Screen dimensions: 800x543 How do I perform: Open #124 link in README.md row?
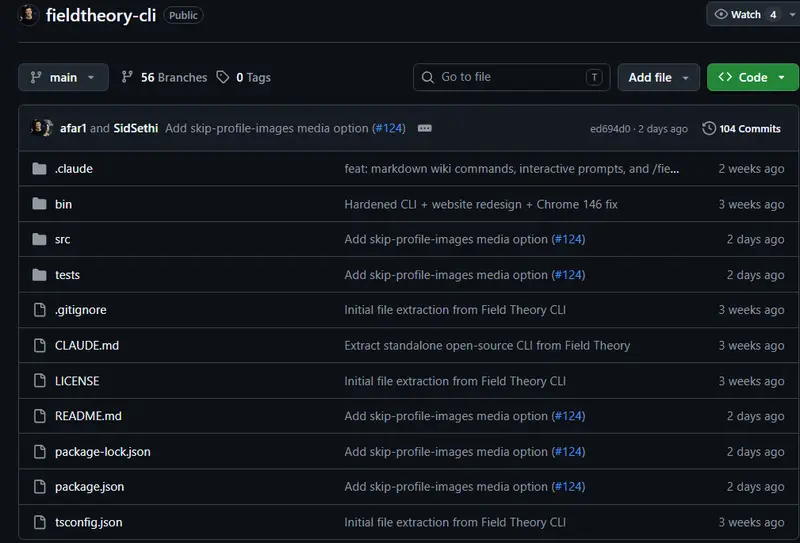(x=569, y=416)
